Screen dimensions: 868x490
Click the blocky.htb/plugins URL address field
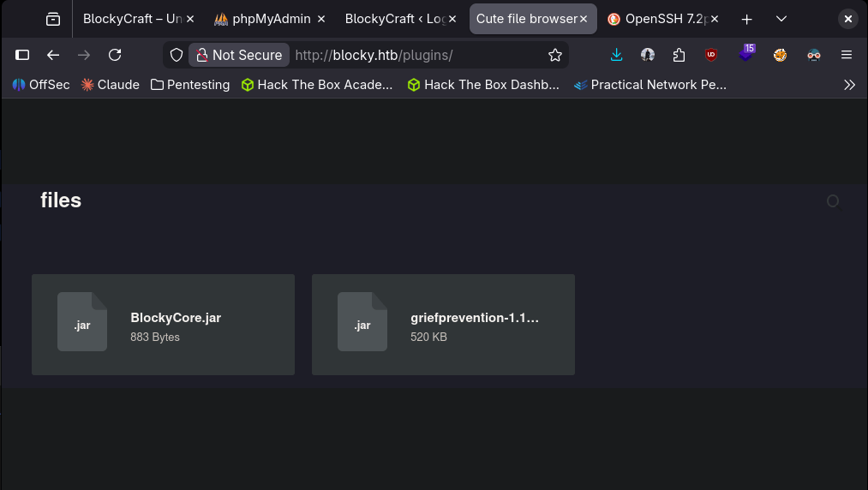pyautogui.click(x=411, y=55)
